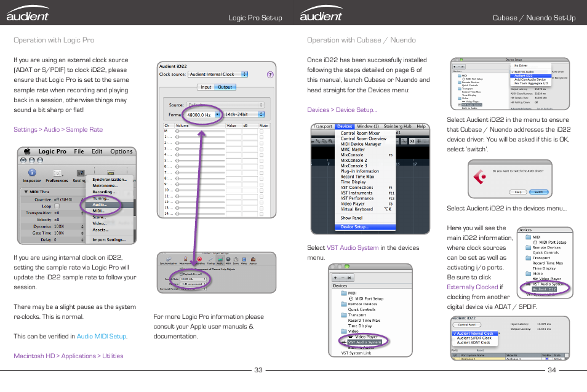
Task: Select Tuning icon in Project Settings toolbar
Action: click(x=211, y=259)
